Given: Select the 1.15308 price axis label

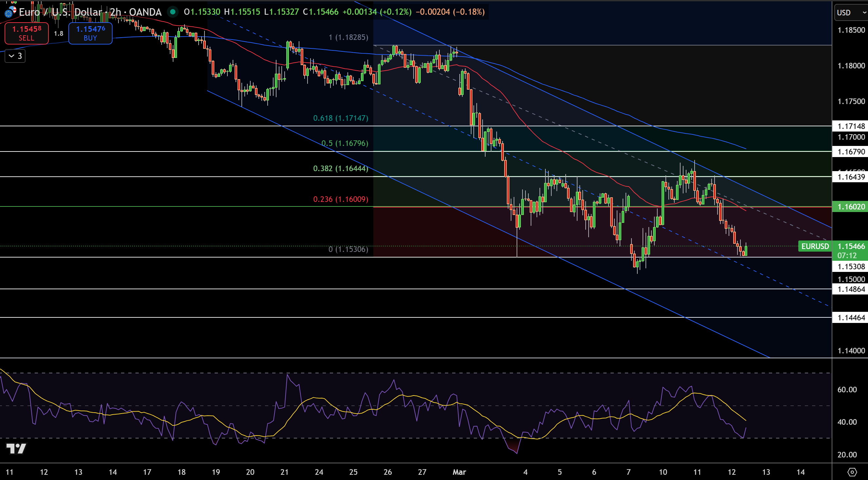Looking at the screenshot, I should coord(851,266).
